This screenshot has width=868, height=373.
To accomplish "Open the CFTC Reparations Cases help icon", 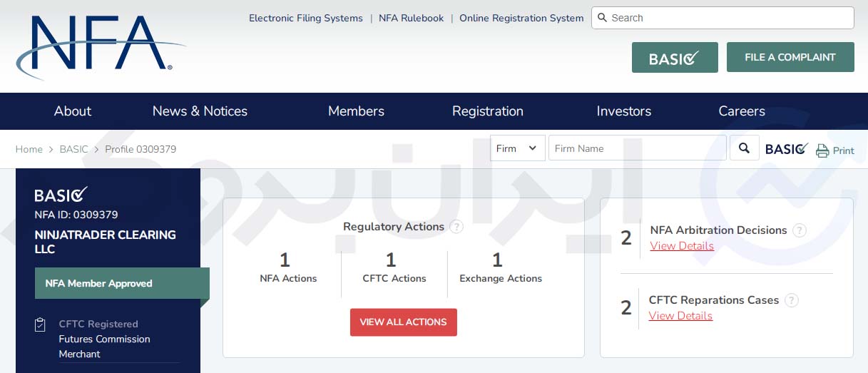I will click(x=792, y=300).
